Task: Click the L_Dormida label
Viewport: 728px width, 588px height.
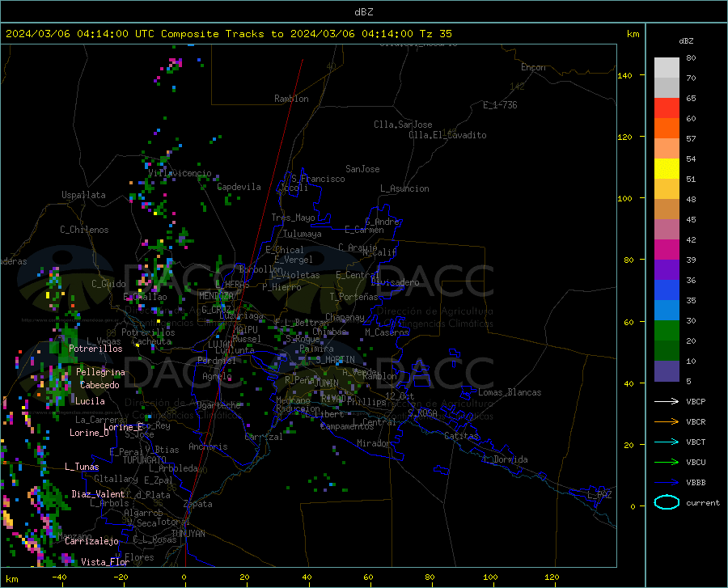Action: click(x=506, y=459)
